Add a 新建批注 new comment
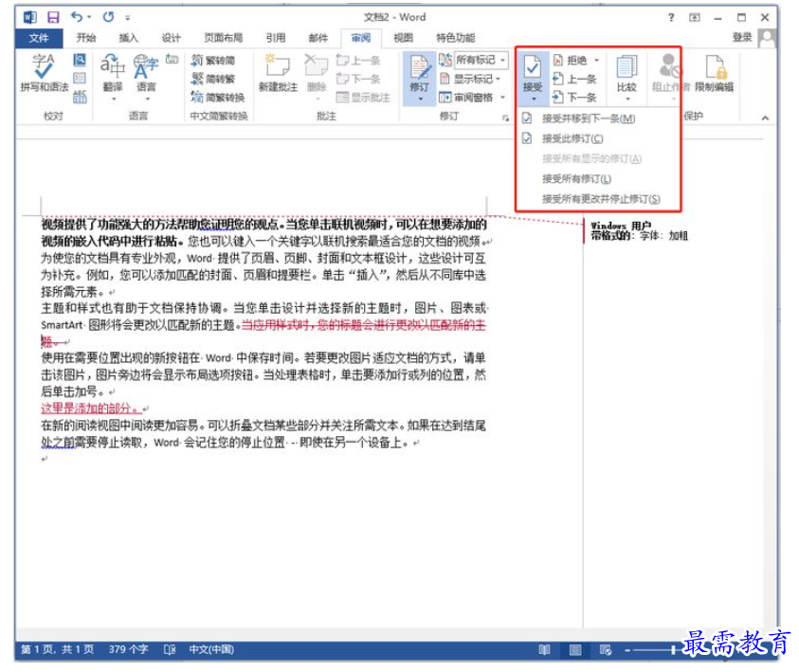 pos(278,73)
